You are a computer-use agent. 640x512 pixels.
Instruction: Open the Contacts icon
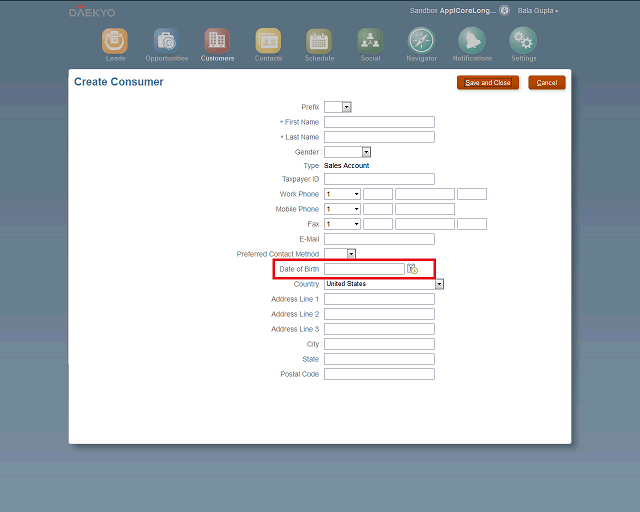pyautogui.click(x=268, y=41)
